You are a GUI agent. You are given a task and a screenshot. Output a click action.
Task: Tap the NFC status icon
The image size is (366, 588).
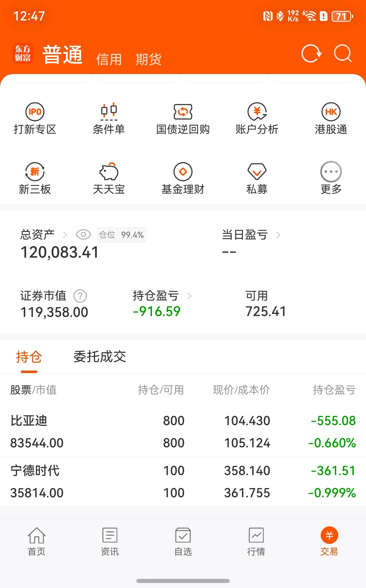click(x=268, y=16)
